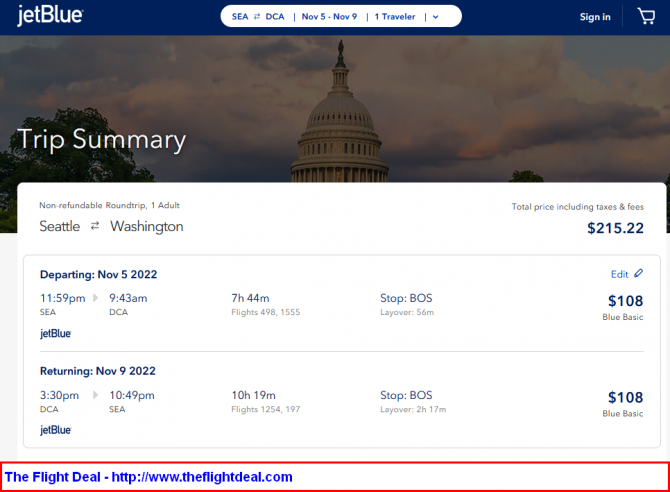
Task: Click the jetBlue airline logo under departing flight
Action: click(x=56, y=333)
